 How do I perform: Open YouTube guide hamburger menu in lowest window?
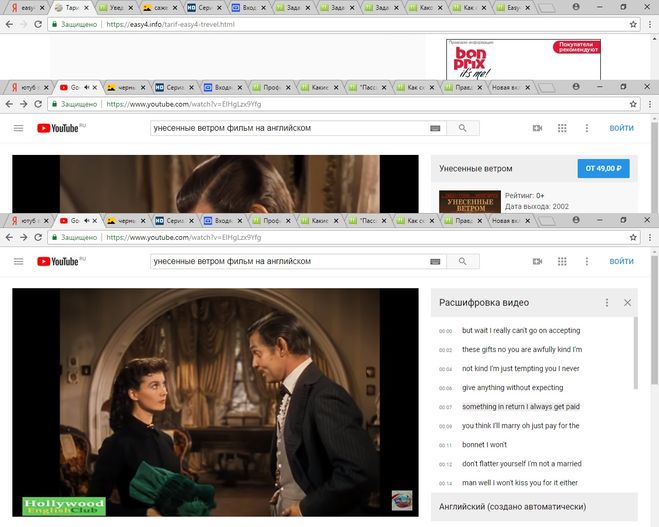pyautogui.click(x=18, y=261)
